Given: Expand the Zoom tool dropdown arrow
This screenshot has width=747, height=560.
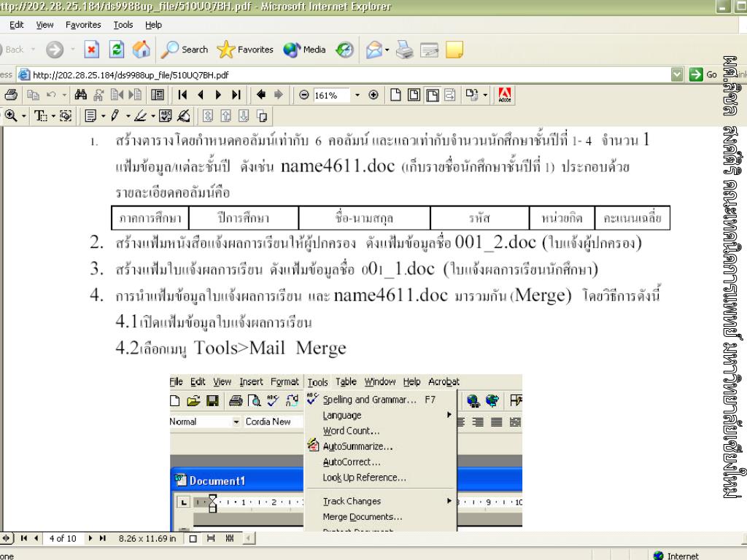Looking at the screenshot, I should click(x=23, y=116).
